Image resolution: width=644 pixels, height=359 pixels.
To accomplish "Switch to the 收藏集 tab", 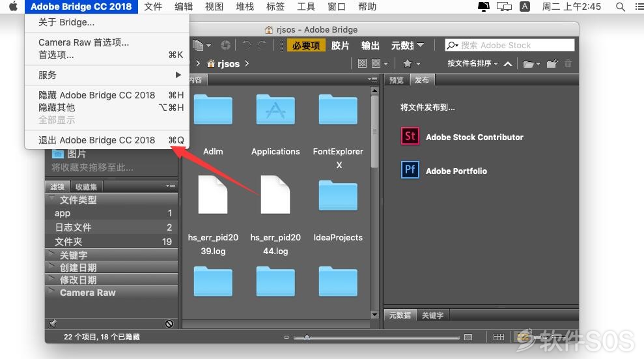I will 86,187.
